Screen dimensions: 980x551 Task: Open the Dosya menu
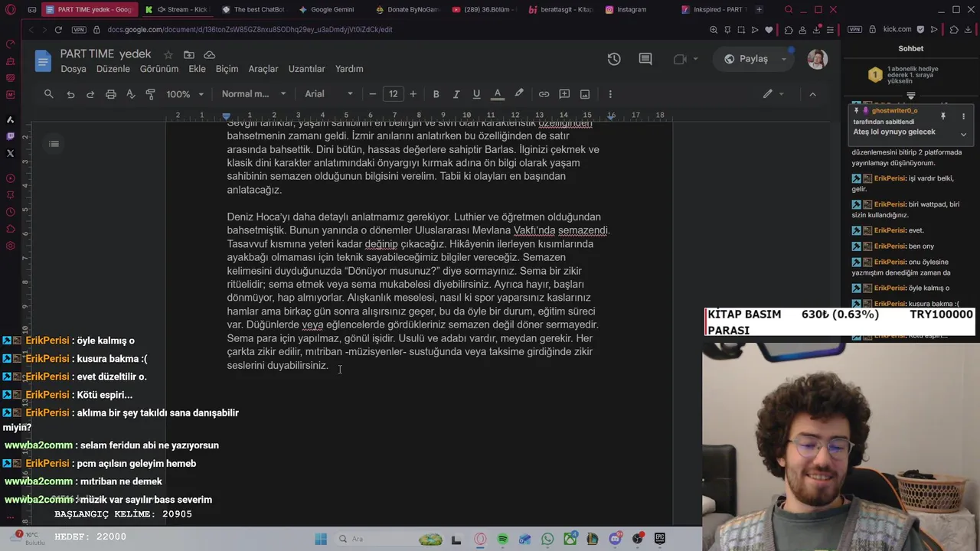[x=73, y=69]
